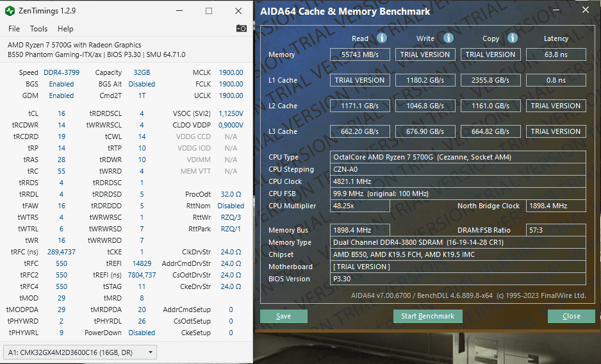The height and width of the screenshot is (364, 601).
Task: Click the CPU Clock value 4821.1 MHz
Action: pos(458,181)
